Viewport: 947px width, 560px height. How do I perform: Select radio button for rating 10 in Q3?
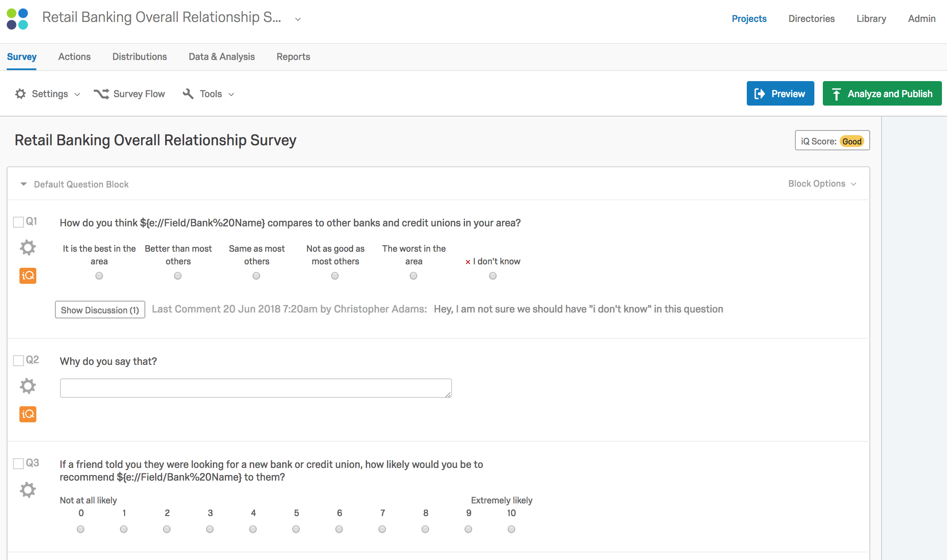511,529
